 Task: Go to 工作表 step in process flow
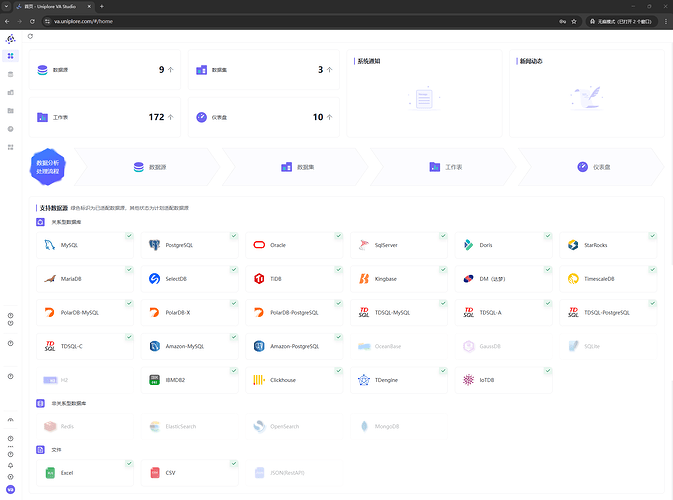[x=443, y=167]
